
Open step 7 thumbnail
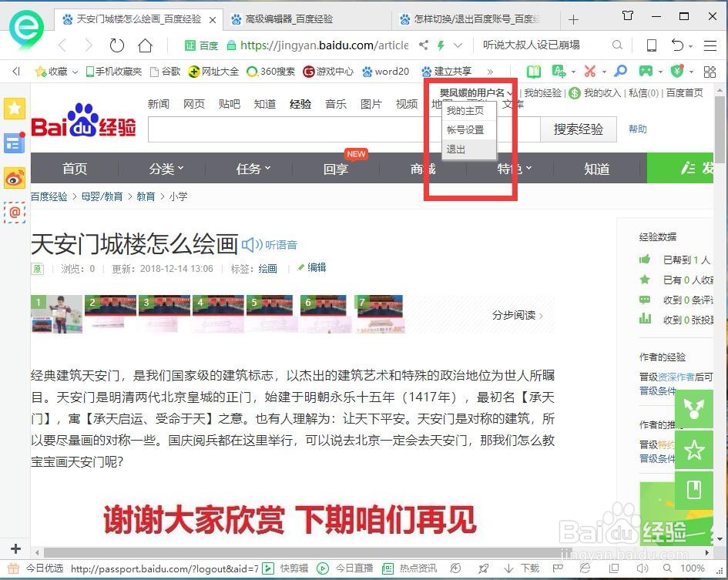378,314
